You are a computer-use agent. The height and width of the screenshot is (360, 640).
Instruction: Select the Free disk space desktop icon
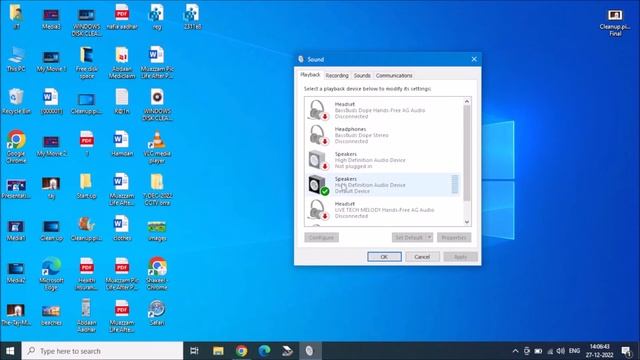click(87, 63)
